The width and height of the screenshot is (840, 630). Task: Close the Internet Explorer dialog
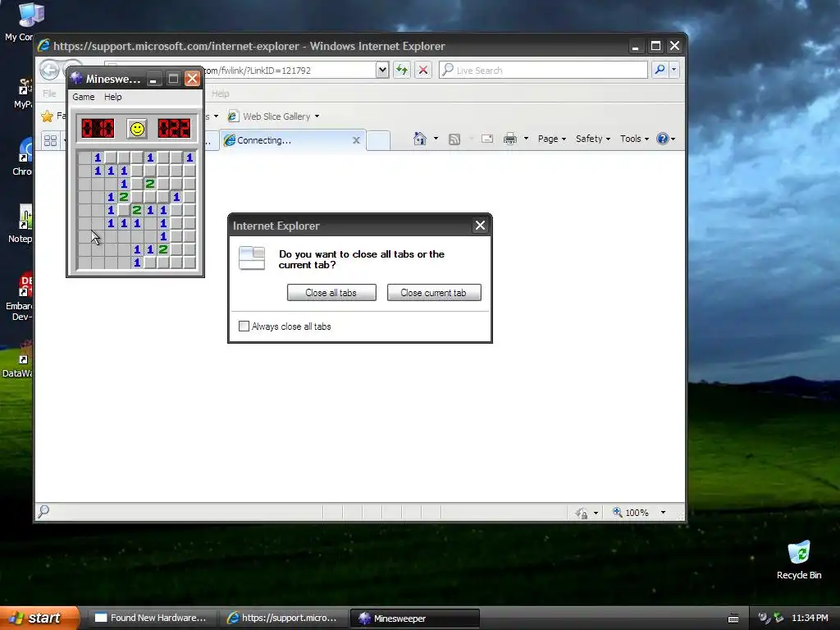(x=480, y=226)
